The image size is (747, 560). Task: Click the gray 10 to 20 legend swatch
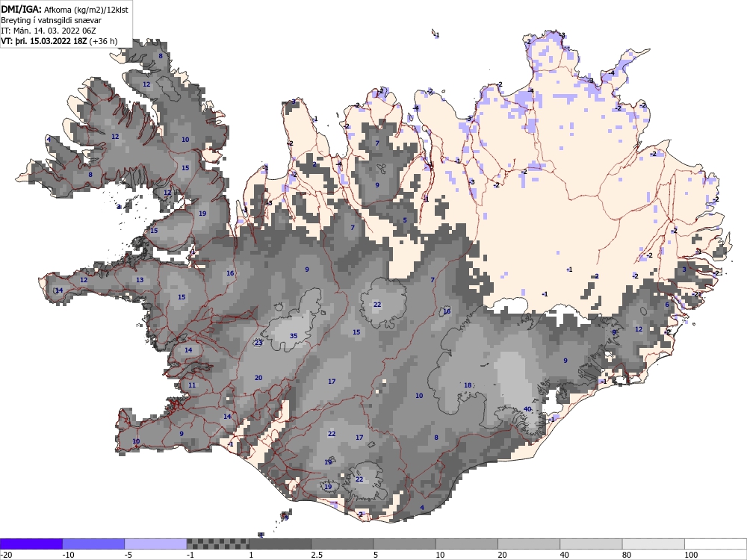(467, 544)
